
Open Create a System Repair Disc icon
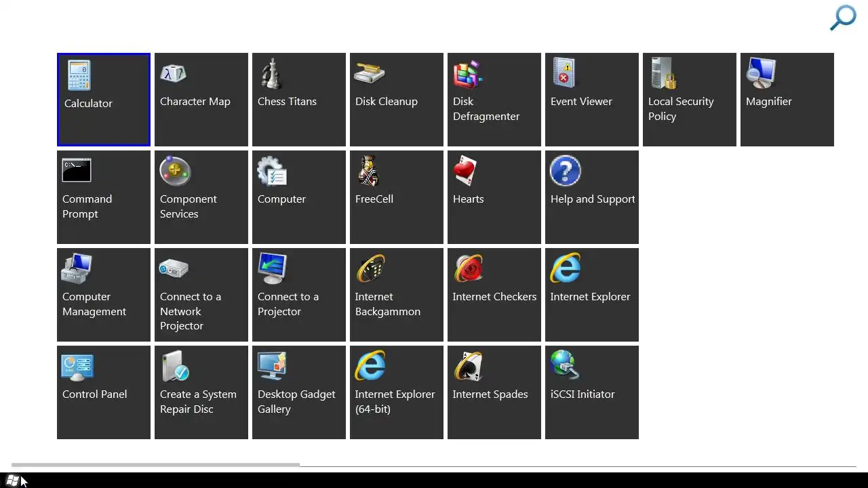175,366
